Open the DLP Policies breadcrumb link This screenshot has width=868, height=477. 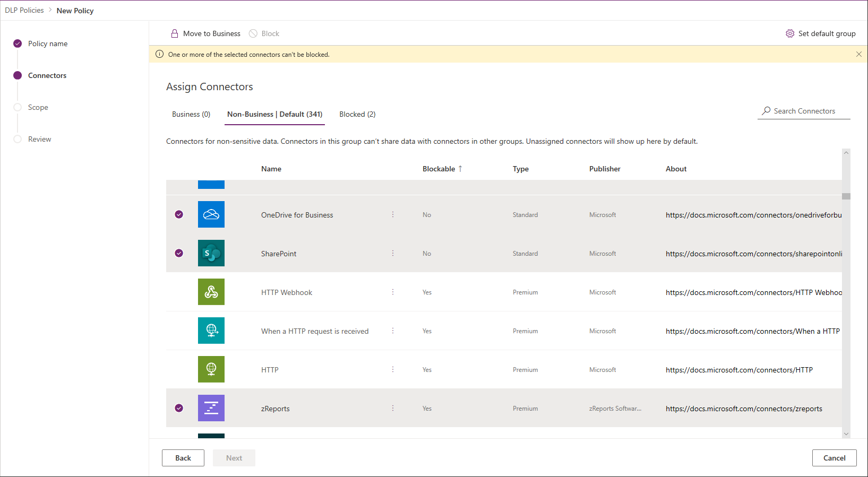24,11
